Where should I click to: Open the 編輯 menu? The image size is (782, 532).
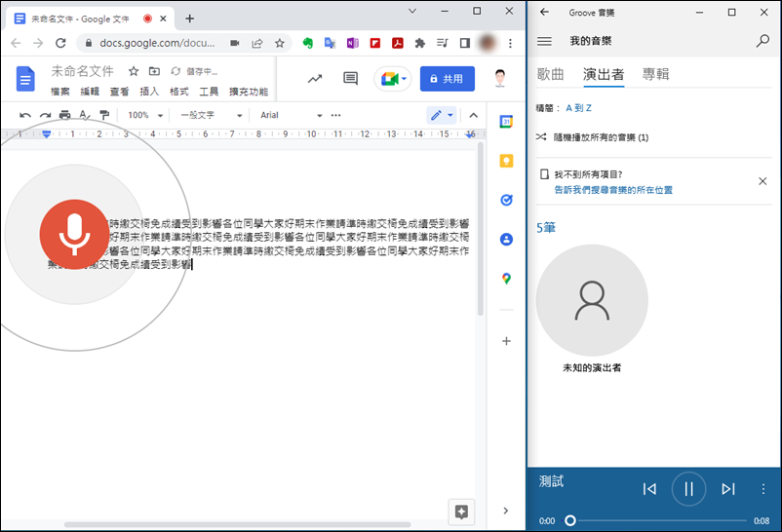[x=90, y=92]
